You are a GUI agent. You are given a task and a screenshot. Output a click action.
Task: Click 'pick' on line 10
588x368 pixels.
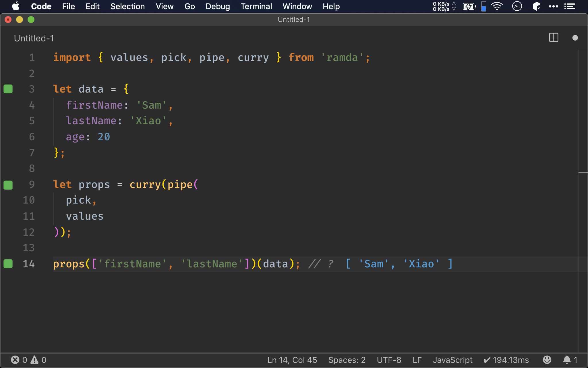click(x=78, y=200)
